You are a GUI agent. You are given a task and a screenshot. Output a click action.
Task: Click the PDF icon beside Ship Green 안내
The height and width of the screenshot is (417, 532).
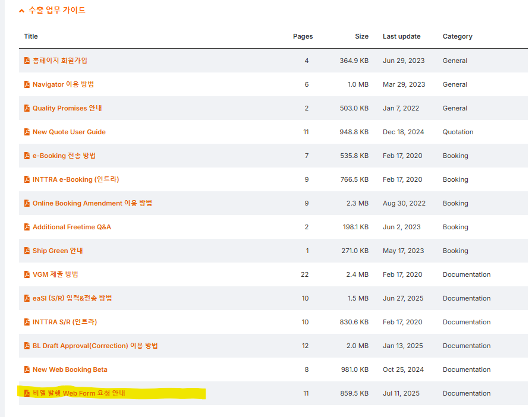tap(27, 250)
